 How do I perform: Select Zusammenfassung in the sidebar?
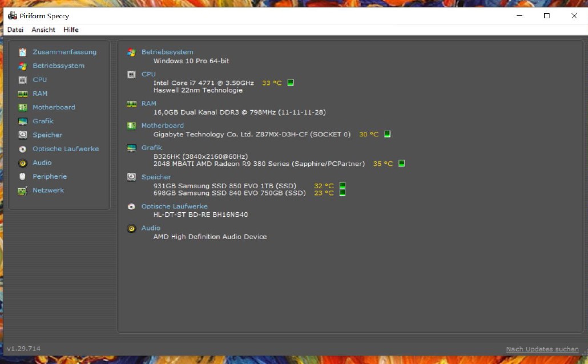(x=65, y=52)
